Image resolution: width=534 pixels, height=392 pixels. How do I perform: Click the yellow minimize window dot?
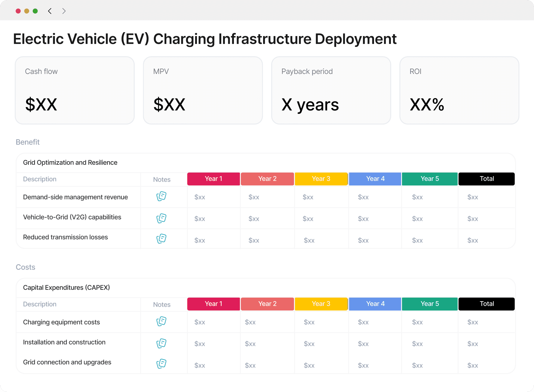tap(27, 11)
